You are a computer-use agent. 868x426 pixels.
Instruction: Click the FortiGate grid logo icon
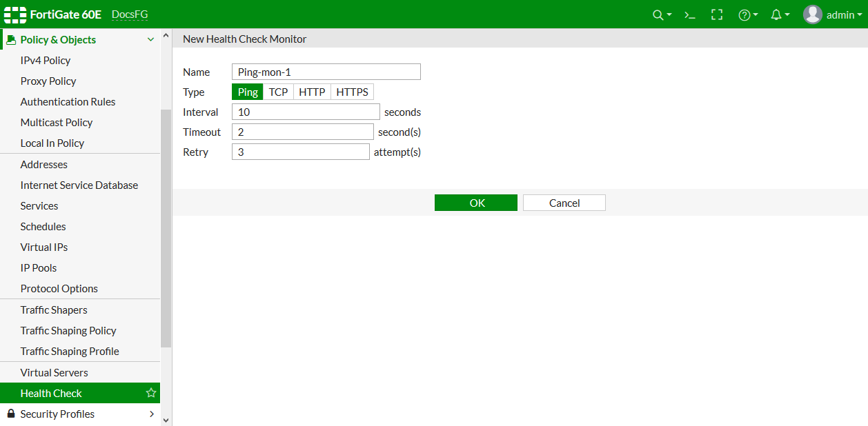coord(15,14)
